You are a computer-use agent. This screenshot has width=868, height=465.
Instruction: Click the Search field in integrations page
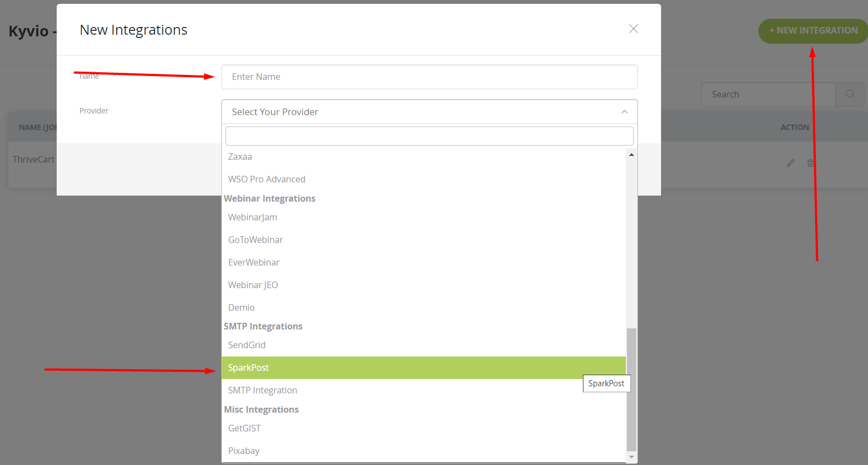click(768, 95)
